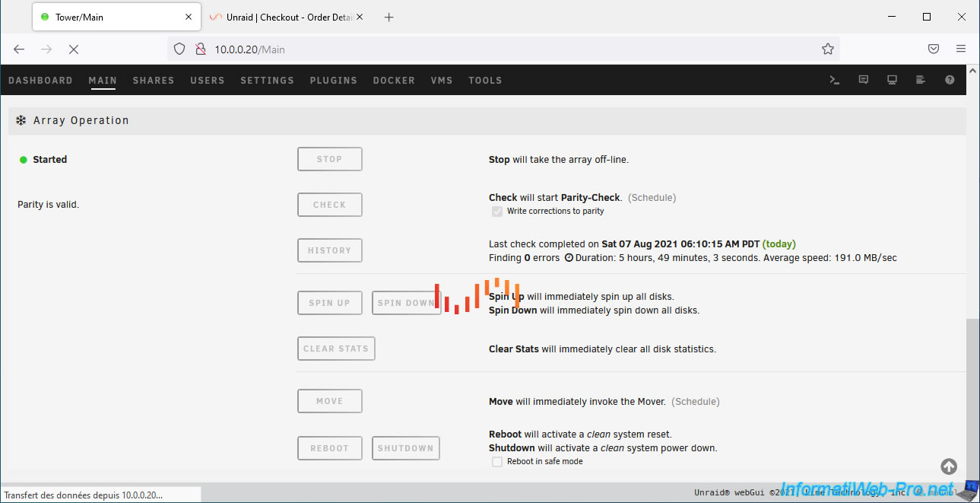The width and height of the screenshot is (980, 503).
Task: Open the Firefox hamburger menu
Action: click(x=961, y=49)
